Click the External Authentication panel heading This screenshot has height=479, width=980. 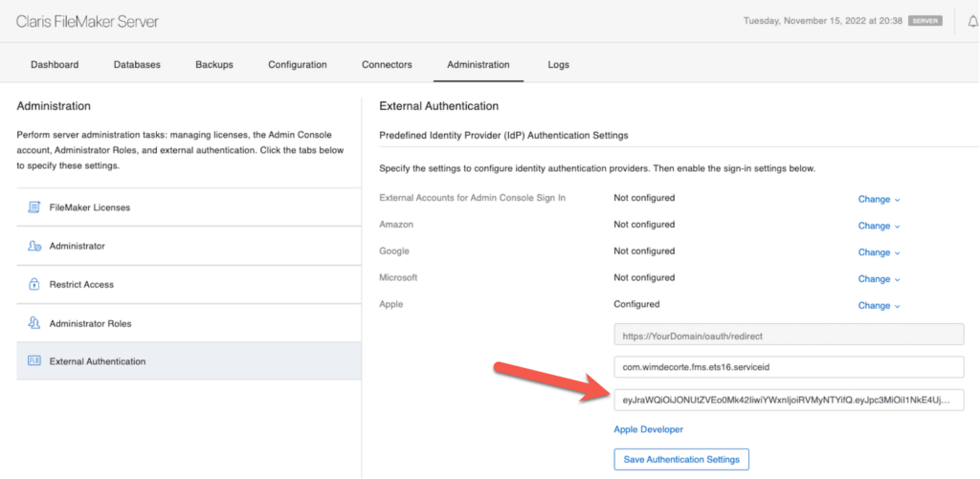[x=438, y=106]
